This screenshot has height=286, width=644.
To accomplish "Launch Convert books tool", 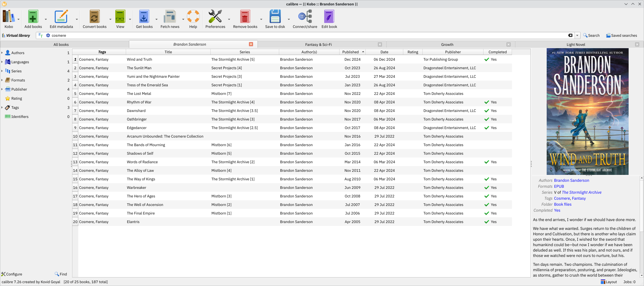I will 94,17.
